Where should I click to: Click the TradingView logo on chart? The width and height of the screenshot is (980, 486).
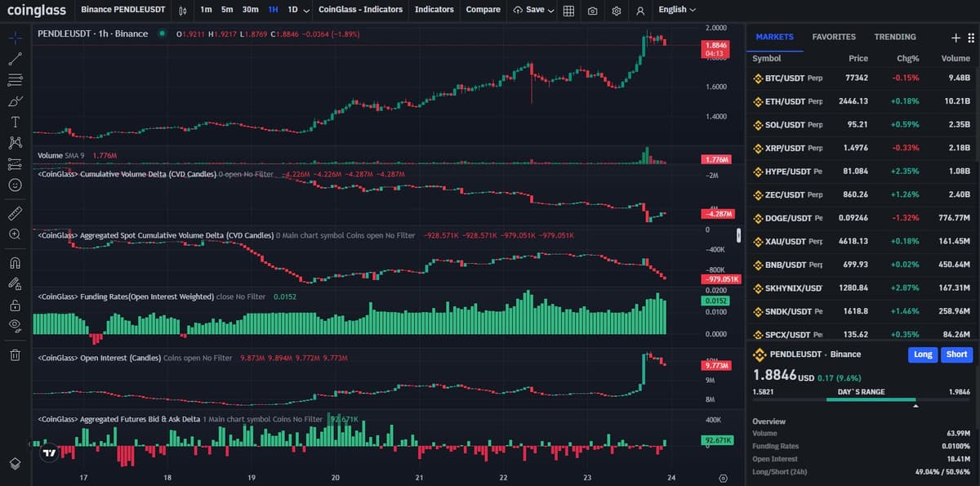click(x=49, y=453)
